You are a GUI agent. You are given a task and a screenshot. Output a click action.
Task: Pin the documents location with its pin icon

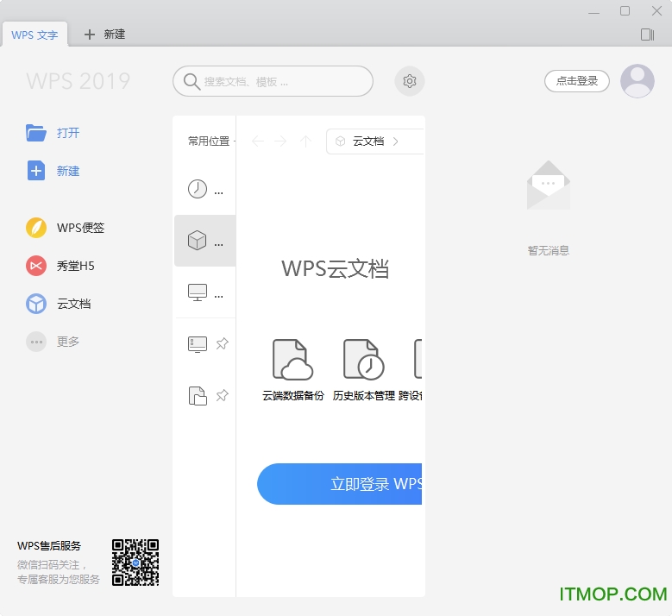(222, 395)
